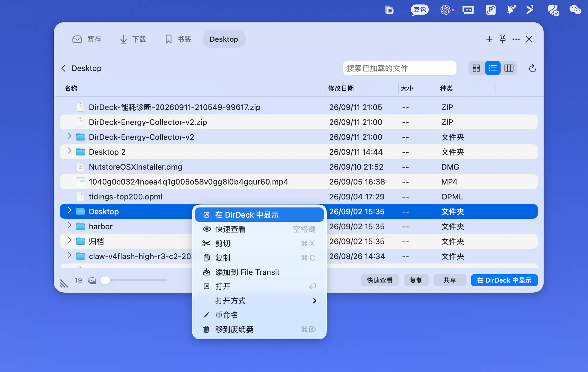Image resolution: width=588 pixels, height=372 pixels.
Task: Open the Doubao menu bar icon
Action: point(420,10)
